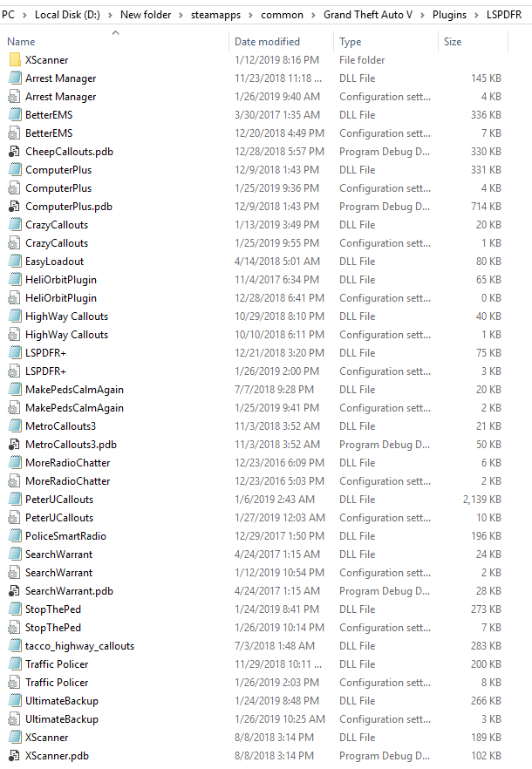Viewport: 532px width, 769px height.
Task: Select the MoreRadioChatter DLL file icon
Action: coord(15,463)
